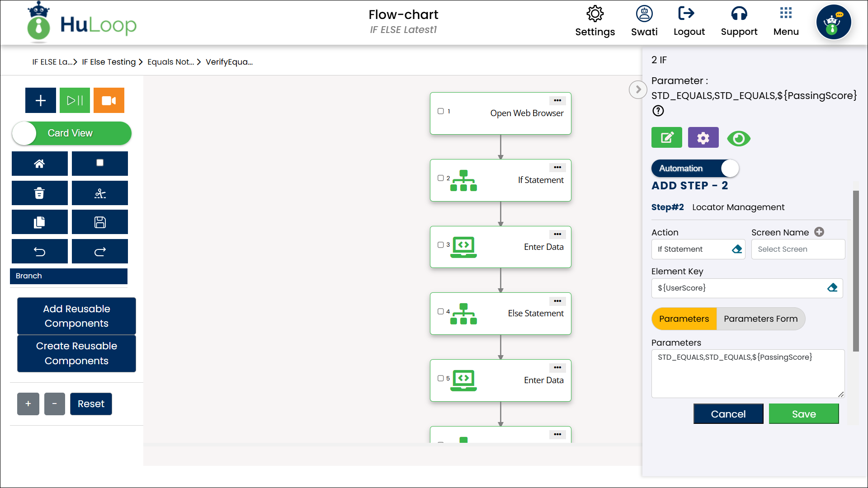Open the purple gear settings icon
This screenshot has width=868, height=488.
coord(703,138)
